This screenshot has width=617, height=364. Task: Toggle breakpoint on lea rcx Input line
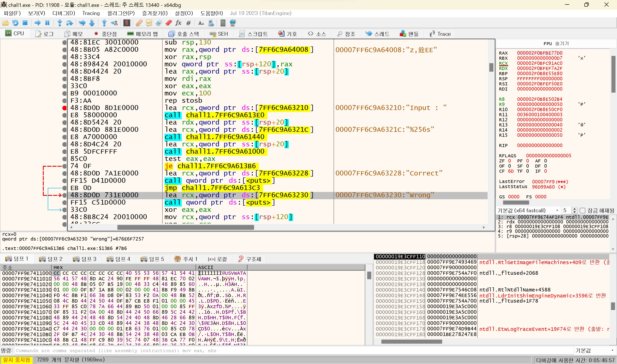pos(64,108)
